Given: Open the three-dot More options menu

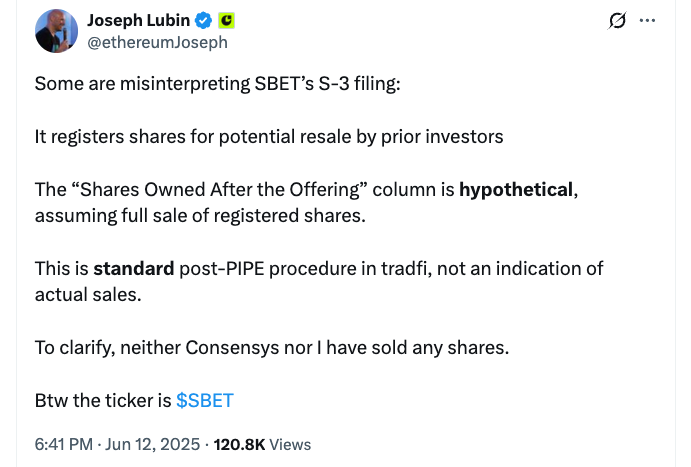Looking at the screenshot, I should pos(648,21).
